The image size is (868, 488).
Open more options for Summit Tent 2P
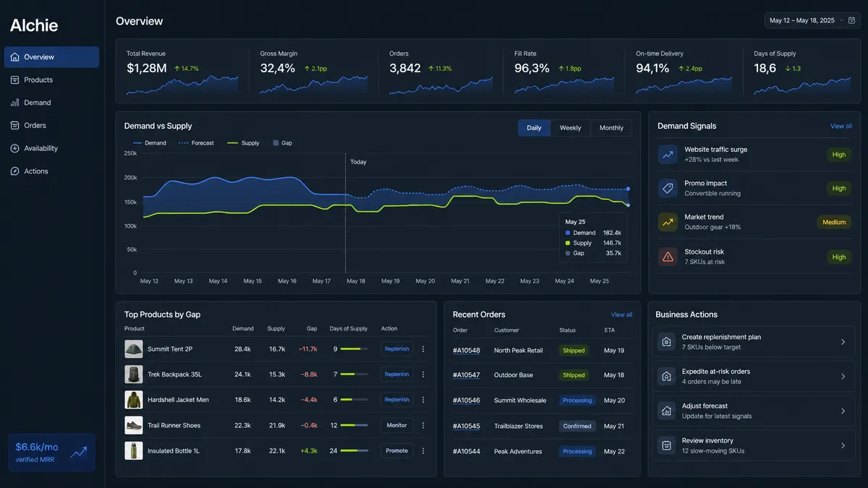pyautogui.click(x=423, y=349)
